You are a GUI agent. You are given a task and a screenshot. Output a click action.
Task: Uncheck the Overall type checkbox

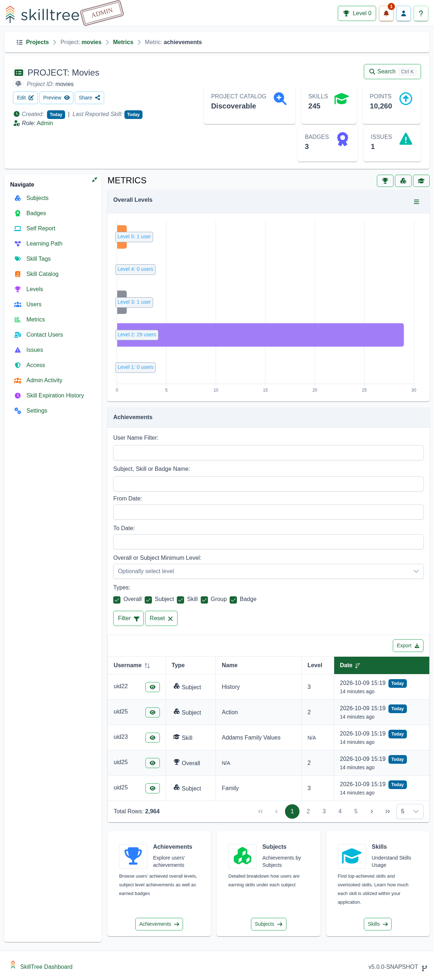point(117,600)
